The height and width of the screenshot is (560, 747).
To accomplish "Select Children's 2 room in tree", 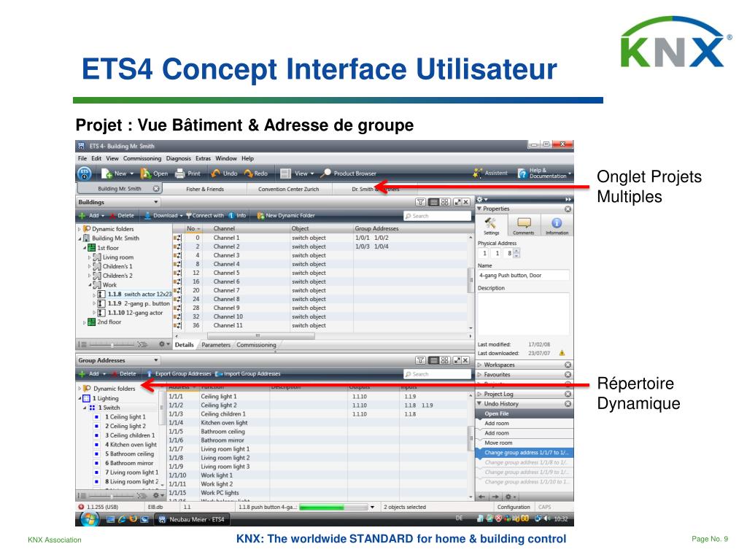I will coord(113,276).
